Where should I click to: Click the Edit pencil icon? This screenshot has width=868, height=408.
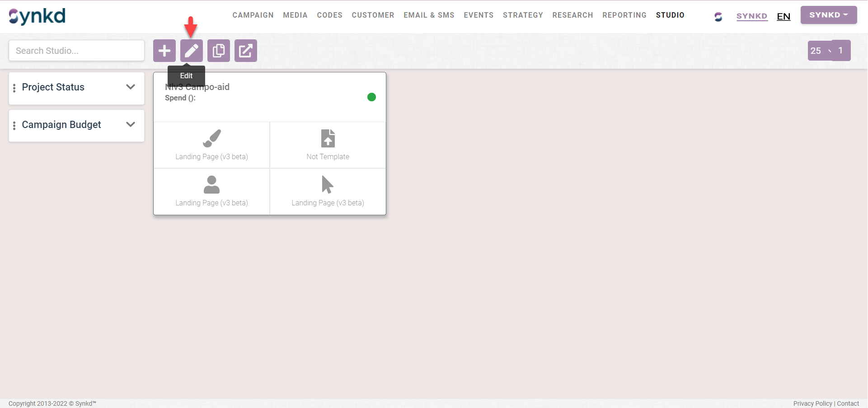click(192, 51)
